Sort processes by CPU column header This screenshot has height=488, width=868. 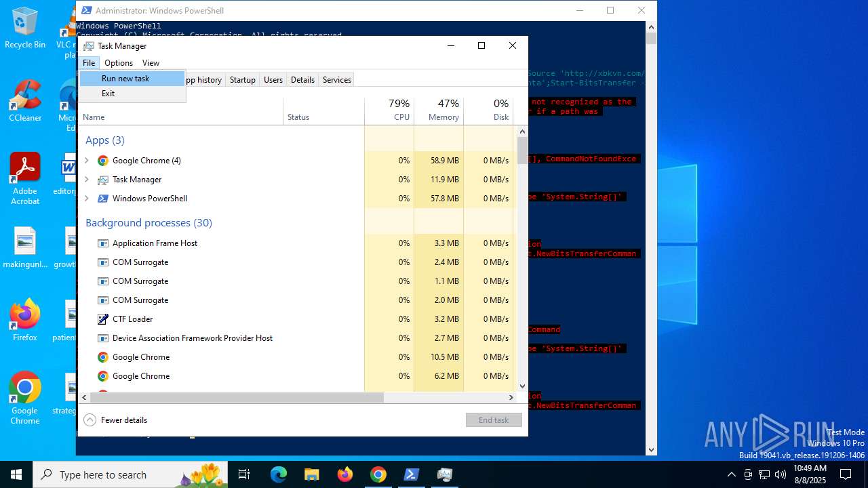coord(389,111)
